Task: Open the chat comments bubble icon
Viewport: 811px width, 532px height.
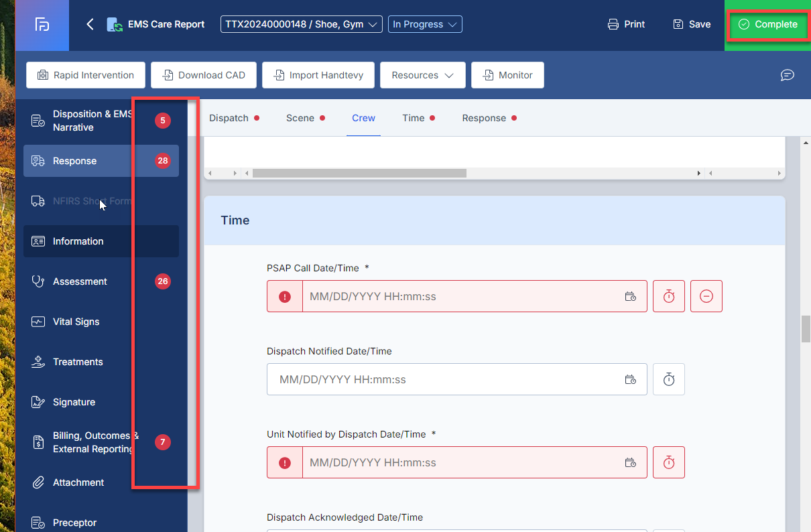Action: click(x=788, y=75)
